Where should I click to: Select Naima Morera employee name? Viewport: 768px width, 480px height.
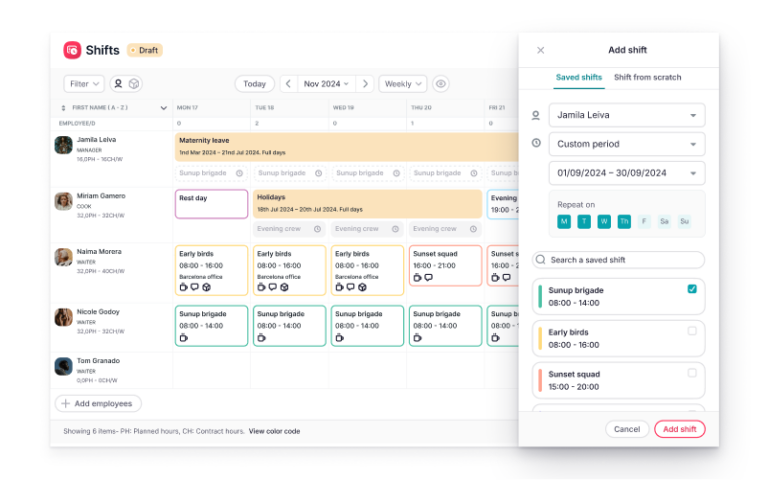point(99,251)
